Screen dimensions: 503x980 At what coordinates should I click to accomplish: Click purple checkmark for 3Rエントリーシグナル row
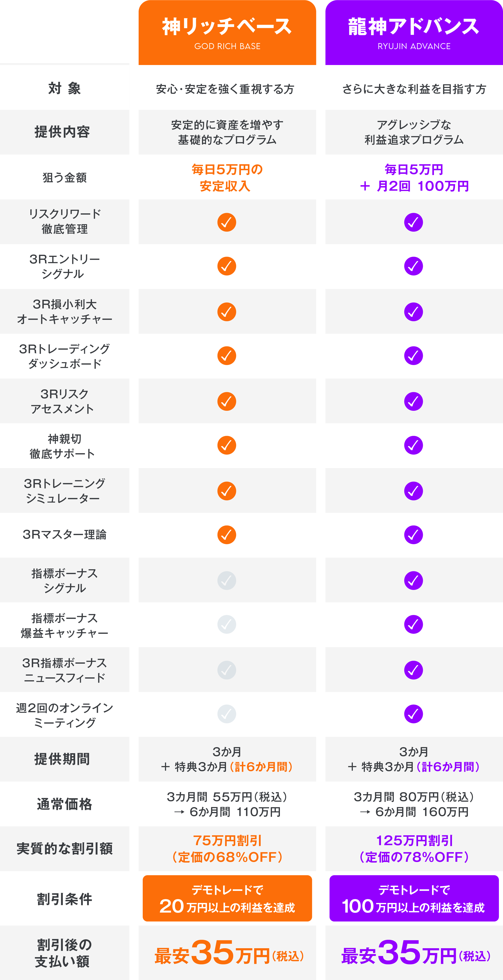click(413, 266)
